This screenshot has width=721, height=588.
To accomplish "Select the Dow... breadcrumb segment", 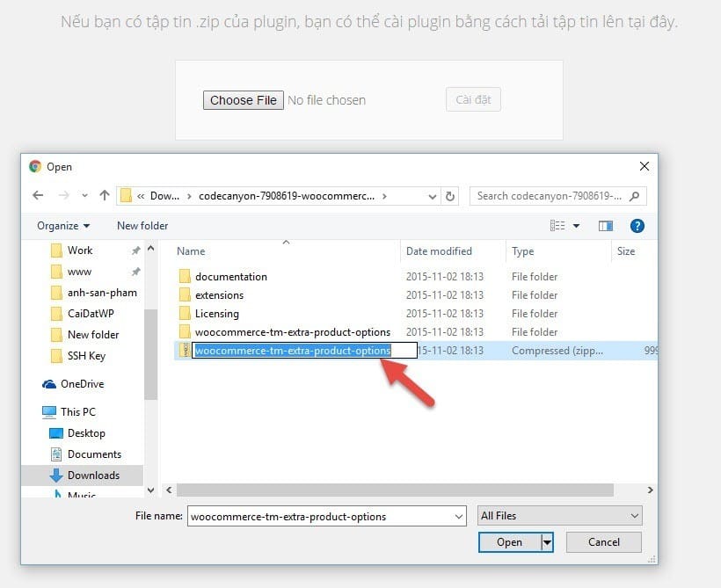I will 164,196.
